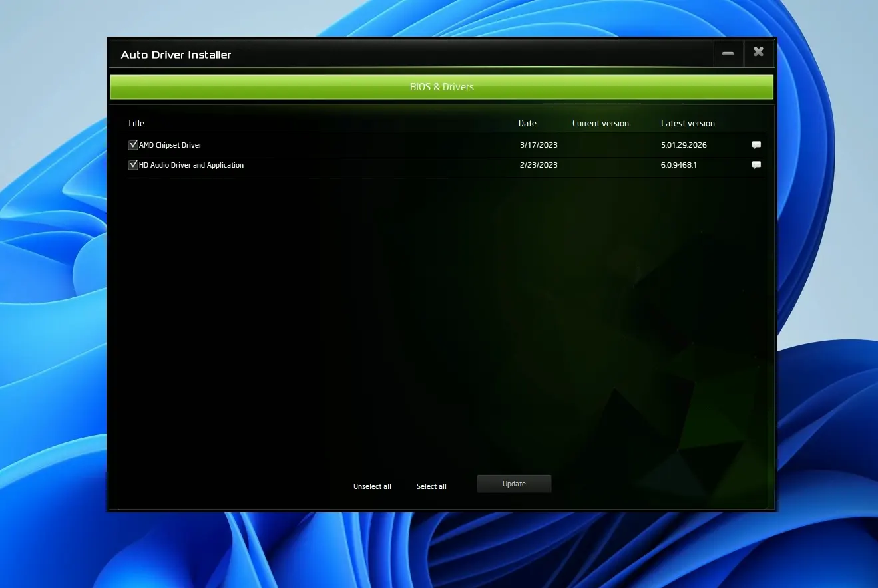Click the Update button

[514, 484]
